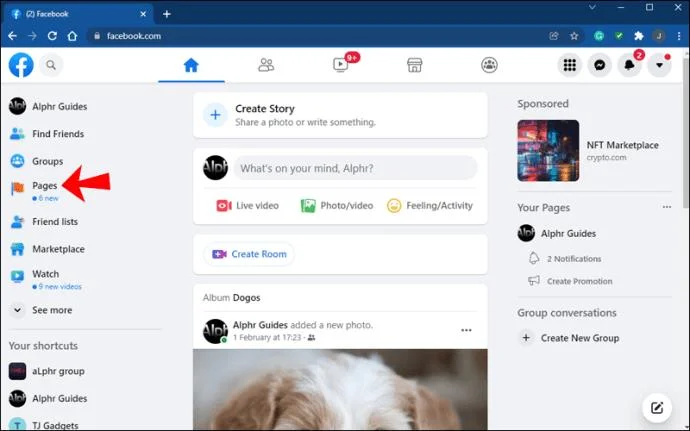690x431 pixels.
Task: Open the Chrome profile avatar
Action: point(659,36)
